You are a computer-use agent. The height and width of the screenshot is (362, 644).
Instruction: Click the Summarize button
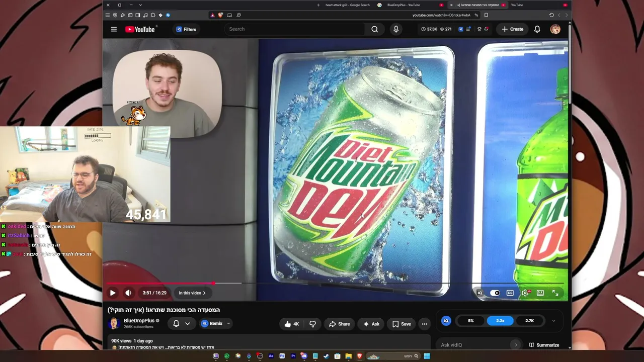coord(544,345)
